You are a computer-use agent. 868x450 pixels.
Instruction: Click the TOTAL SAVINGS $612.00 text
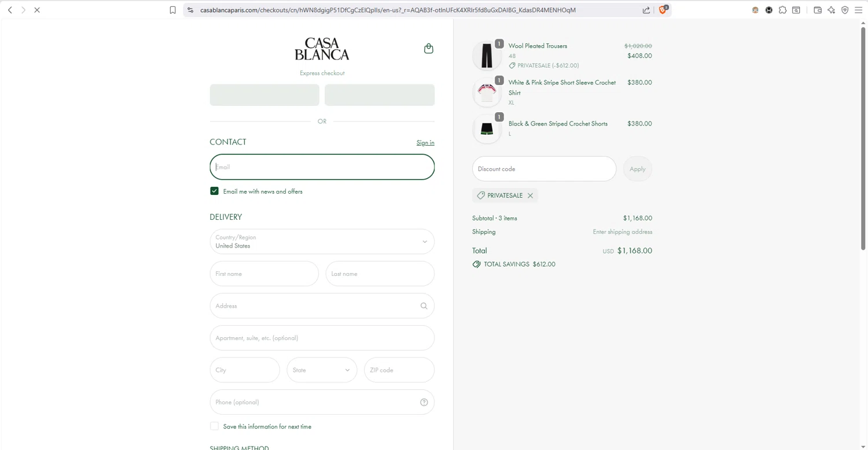[519, 264]
